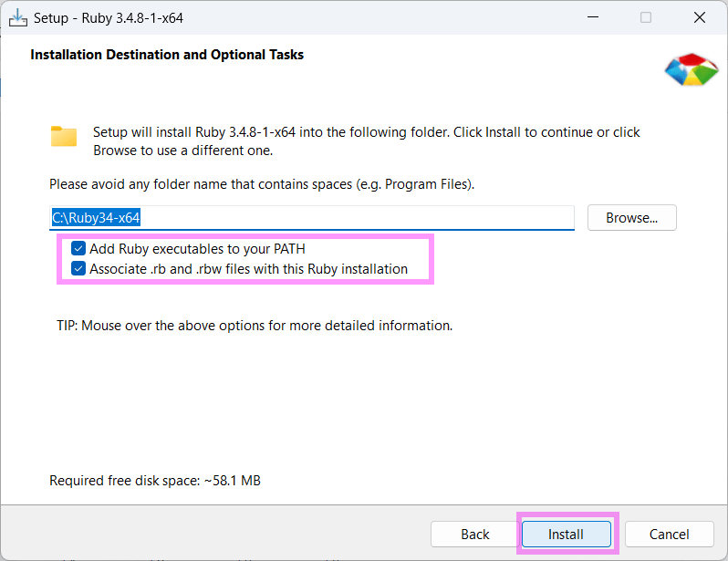
Task: Cancel the Ruby setup
Action: click(669, 534)
